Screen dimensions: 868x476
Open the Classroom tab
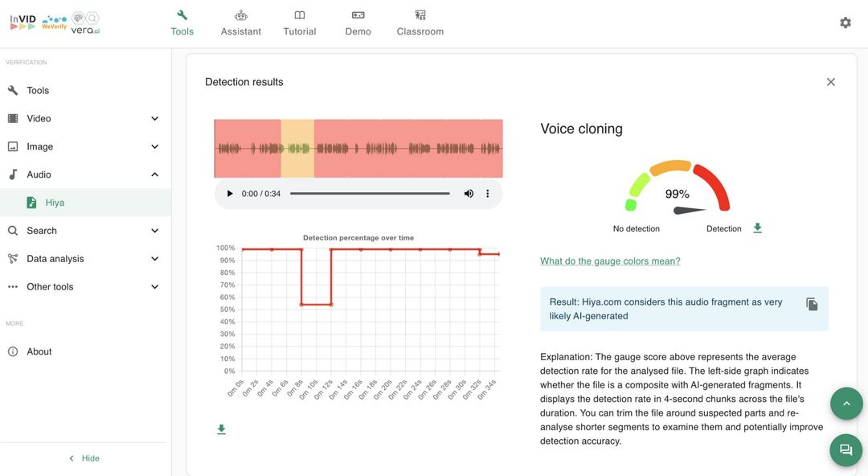pos(420,23)
